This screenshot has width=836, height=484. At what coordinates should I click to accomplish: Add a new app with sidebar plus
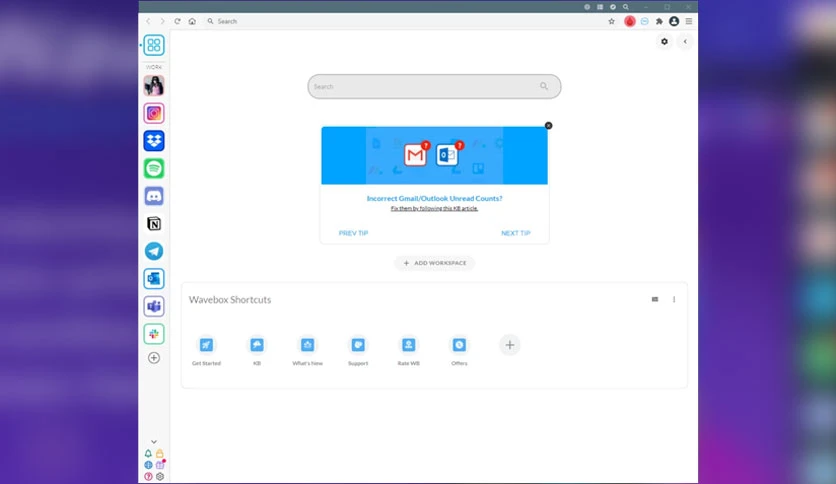[154, 358]
